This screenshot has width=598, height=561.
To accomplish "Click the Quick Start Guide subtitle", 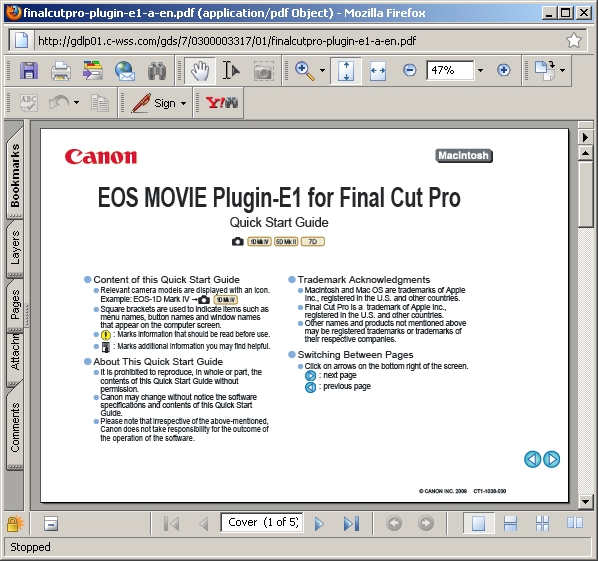I will (279, 222).
